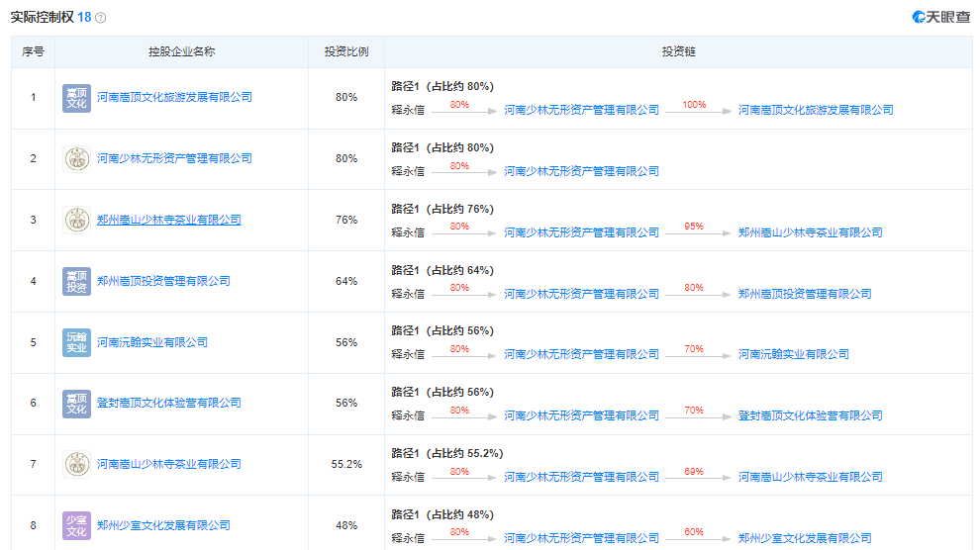Open 河南嵩顶文化旅游发展有限公司 in the company name column
Screen dimensions: 980x550
pyautogui.click(x=174, y=97)
